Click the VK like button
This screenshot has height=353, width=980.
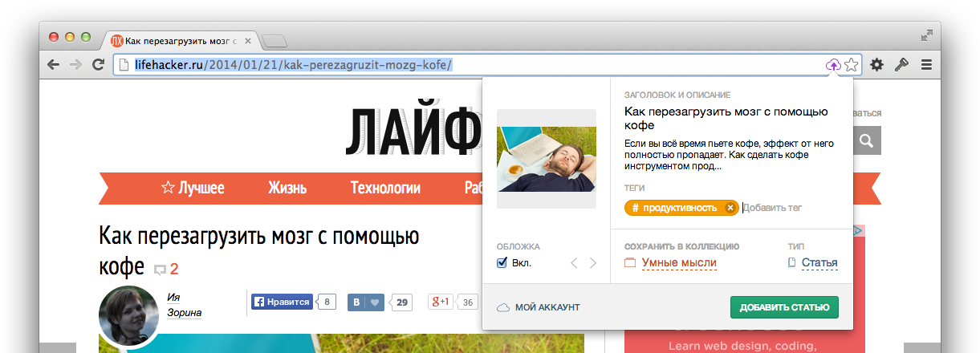(x=365, y=302)
